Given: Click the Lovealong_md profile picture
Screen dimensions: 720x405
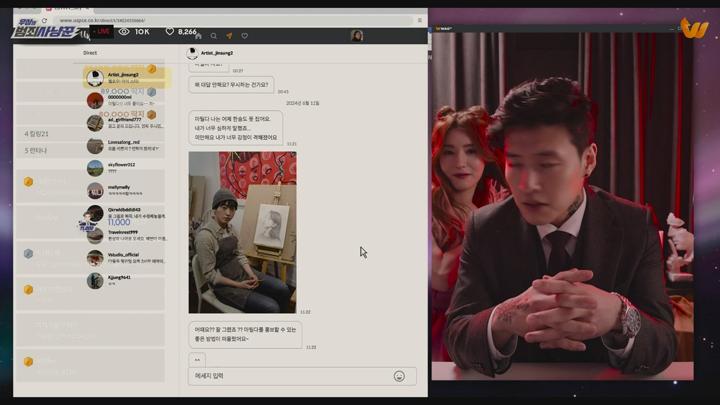Looking at the screenshot, I should (x=95, y=146).
